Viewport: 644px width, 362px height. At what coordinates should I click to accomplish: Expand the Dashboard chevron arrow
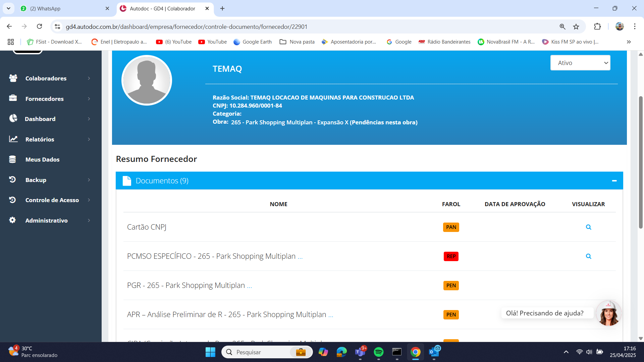coord(89,119)
